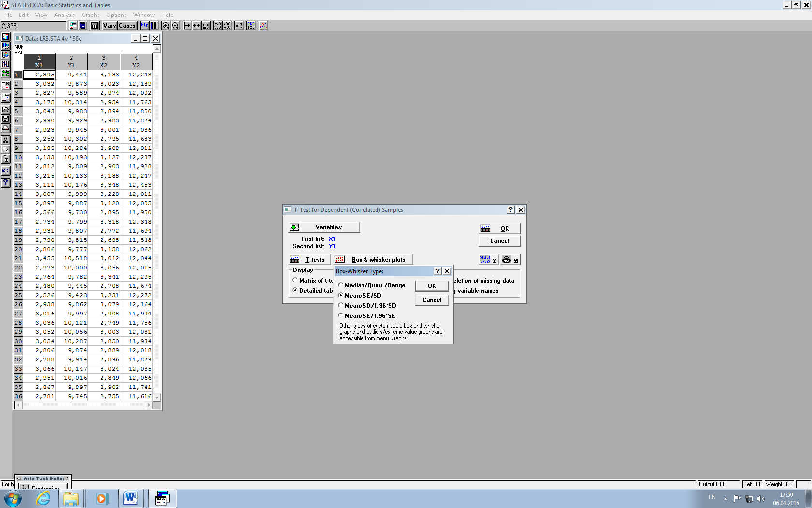812x508 pixels.
Task: Select Mean/SD/1.96*SD box-whisker type
Action: (367, 306)
